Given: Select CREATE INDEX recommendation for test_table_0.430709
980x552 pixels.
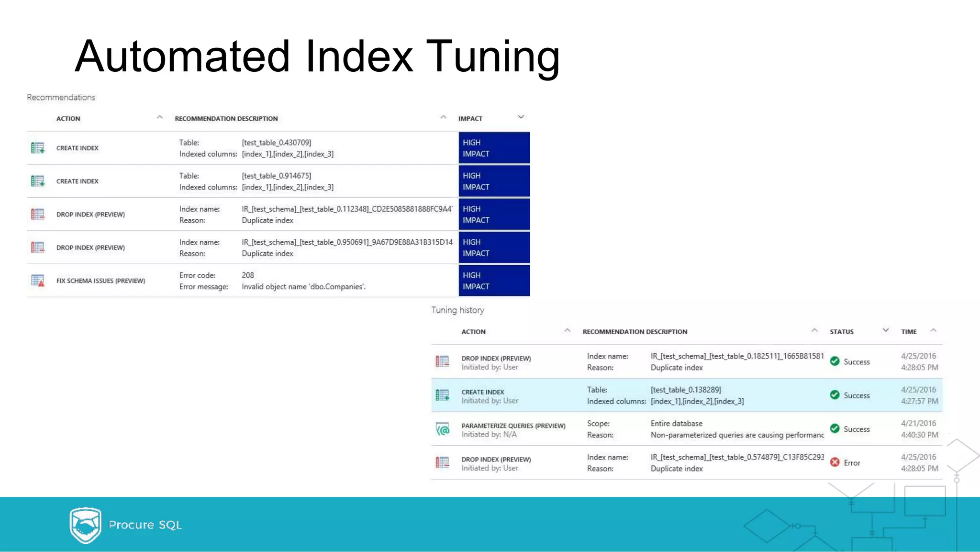Looking at the screenshot, I should pyautogui.click(x=78, y=148).
